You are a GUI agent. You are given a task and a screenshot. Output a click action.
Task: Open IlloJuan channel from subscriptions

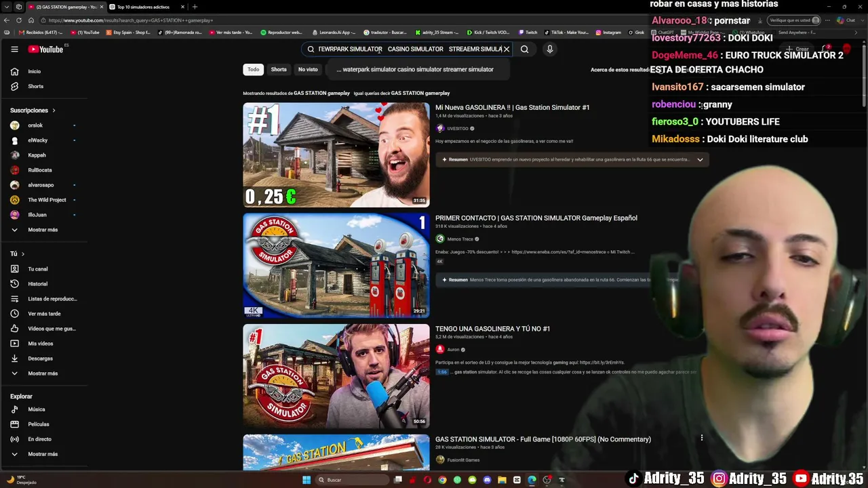(x=39, y=215)
